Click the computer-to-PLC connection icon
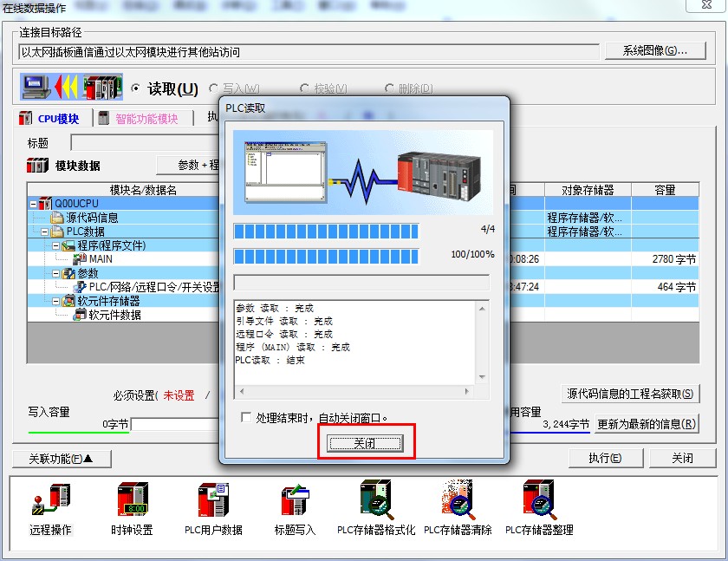This screenshot has width=728, height=561. point(69,87)
